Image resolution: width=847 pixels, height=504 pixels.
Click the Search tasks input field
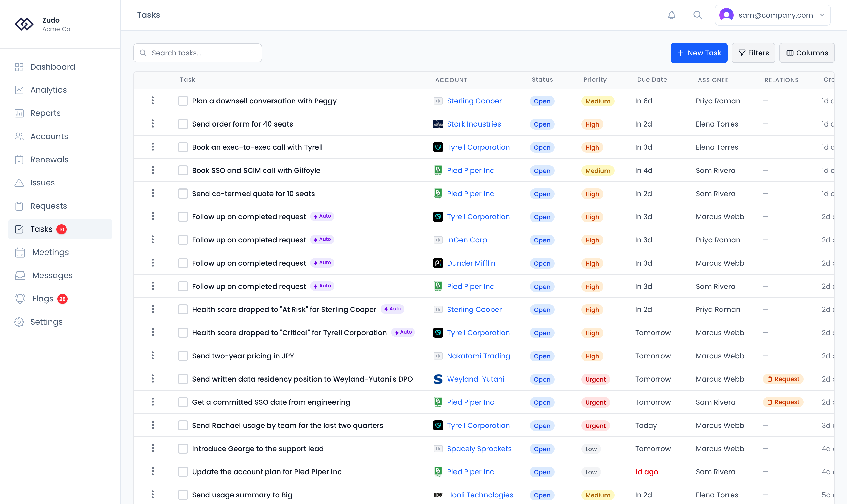197,53
